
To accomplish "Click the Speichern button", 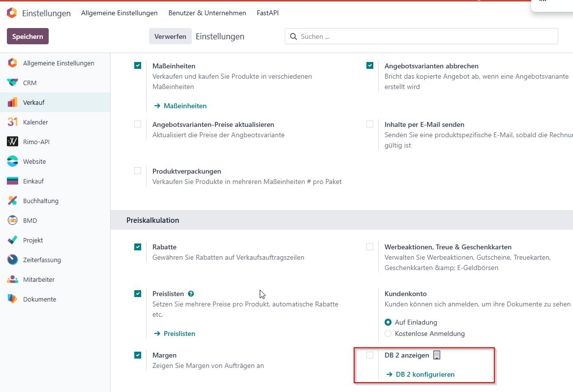I will point(28,36).
